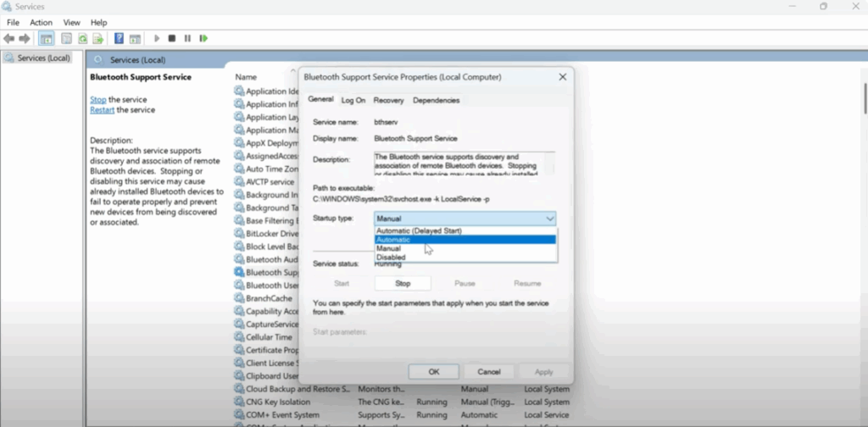Select the Base Filtering Engine row
Screen dimensions: 868x427
point(265,220)
